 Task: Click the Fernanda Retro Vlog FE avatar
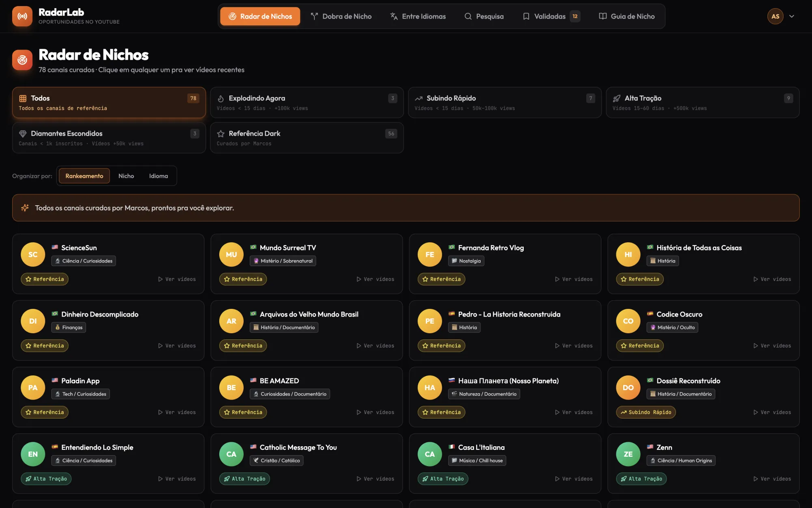(x=430, y=254)
